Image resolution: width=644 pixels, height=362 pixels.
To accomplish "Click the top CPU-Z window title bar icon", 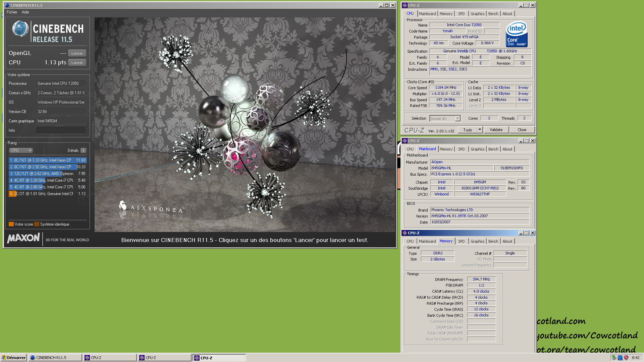I will [x=405, y=5].
